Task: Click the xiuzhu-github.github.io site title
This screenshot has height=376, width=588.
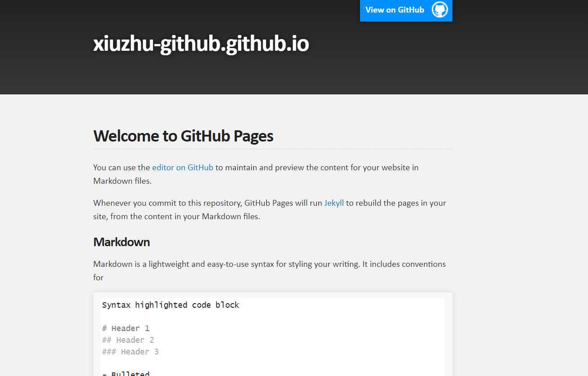Action: tap(201, 44)
